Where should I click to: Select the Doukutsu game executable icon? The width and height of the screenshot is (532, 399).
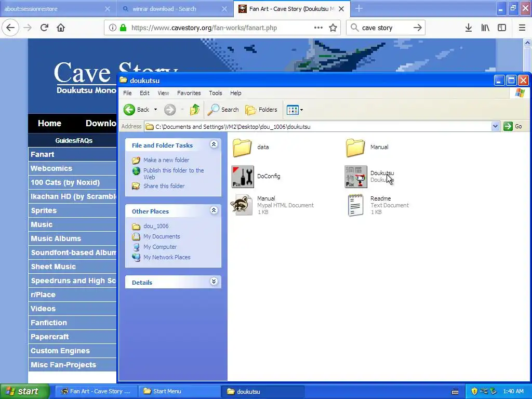(x=355, y=177)
